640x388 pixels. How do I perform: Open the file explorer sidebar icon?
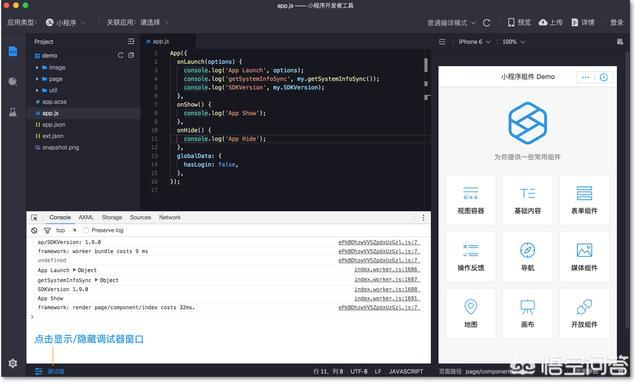(x=13, y=52)
